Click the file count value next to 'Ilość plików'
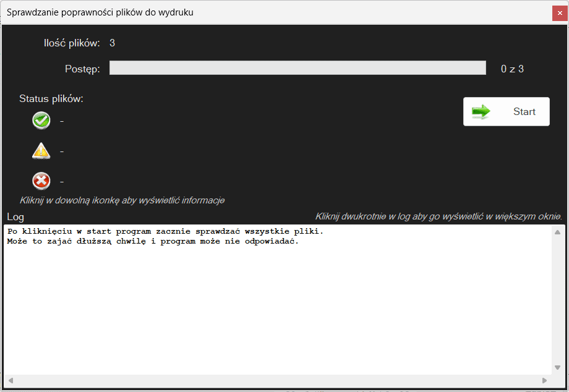The image size is (569, 392). [x=112, y=43]
